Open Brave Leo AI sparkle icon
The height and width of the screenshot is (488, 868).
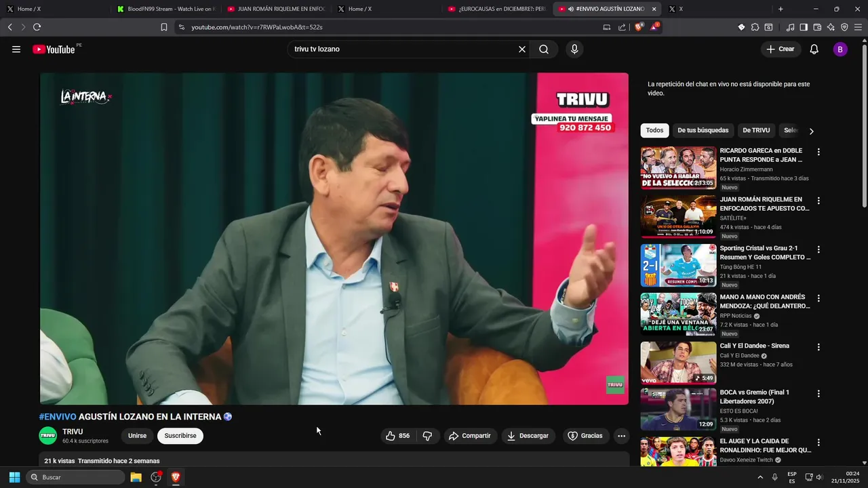pyautogui.click(x=831, y=27)
